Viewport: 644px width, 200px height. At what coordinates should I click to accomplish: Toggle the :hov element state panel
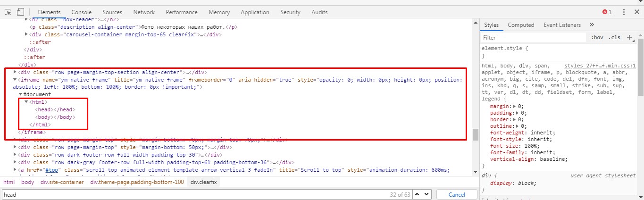597,37
